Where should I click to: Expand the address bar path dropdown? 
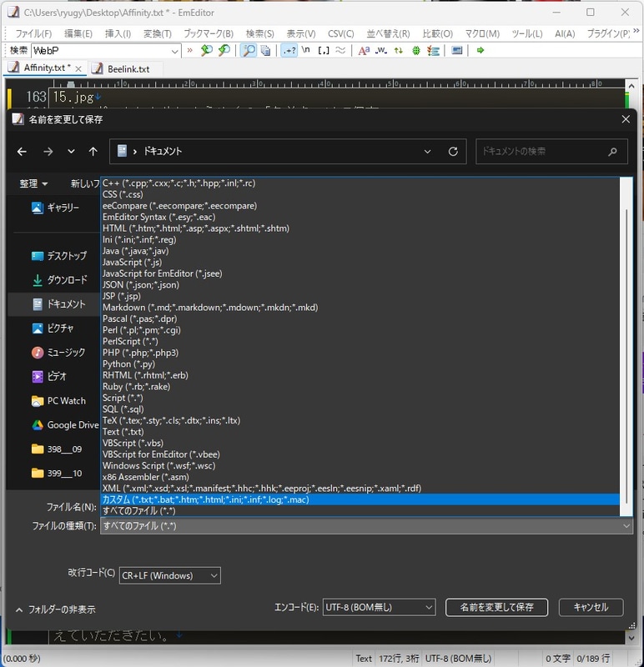click(427, 152)
